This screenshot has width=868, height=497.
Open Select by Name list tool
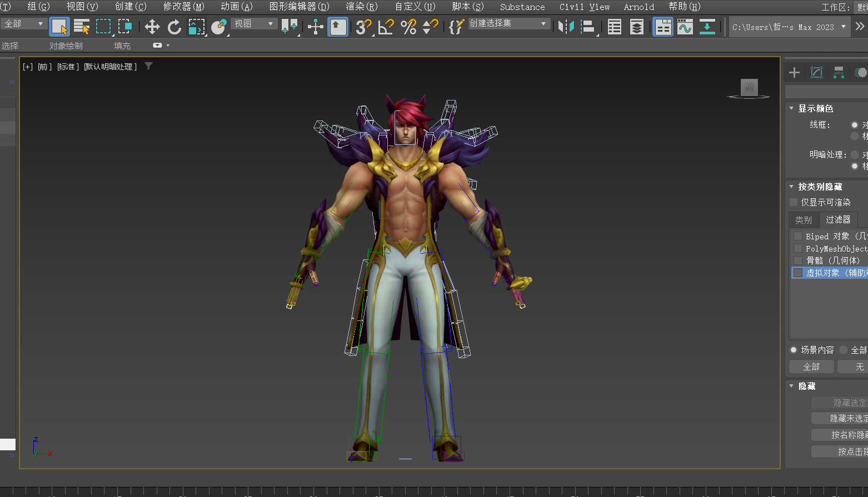tap(82, 27)
